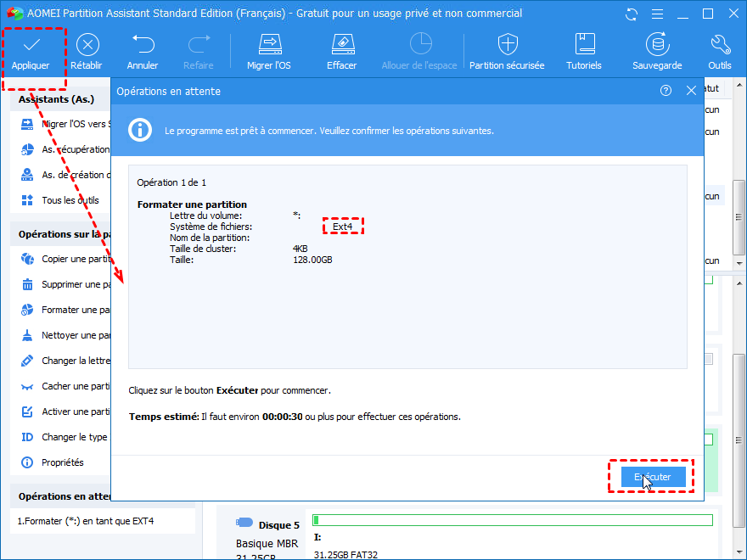
Task: Open the Effacer wipe tool
Action: (342, 53)
